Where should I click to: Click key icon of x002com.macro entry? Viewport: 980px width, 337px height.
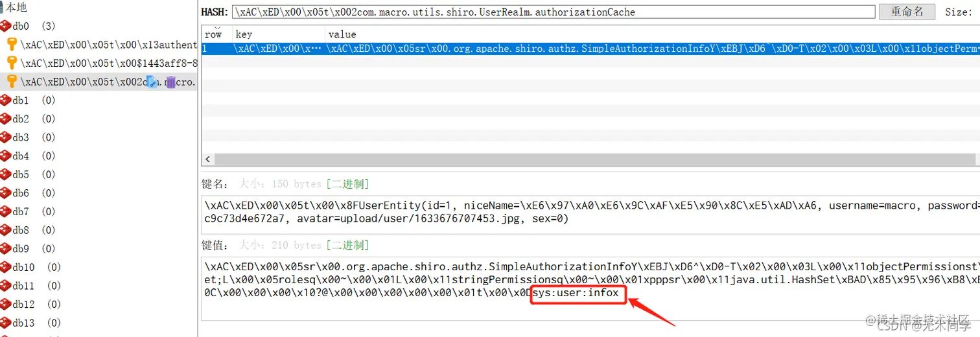click(x=12, y=82)
